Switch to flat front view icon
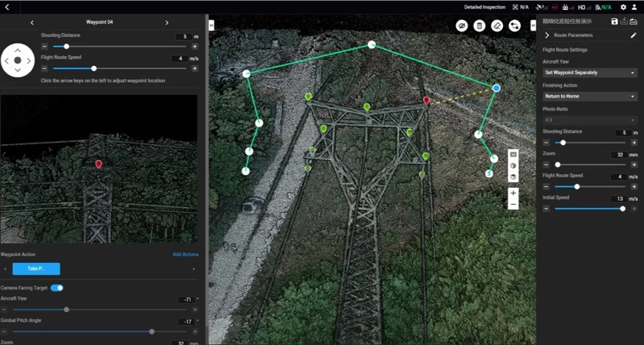 tap(513, 154)
